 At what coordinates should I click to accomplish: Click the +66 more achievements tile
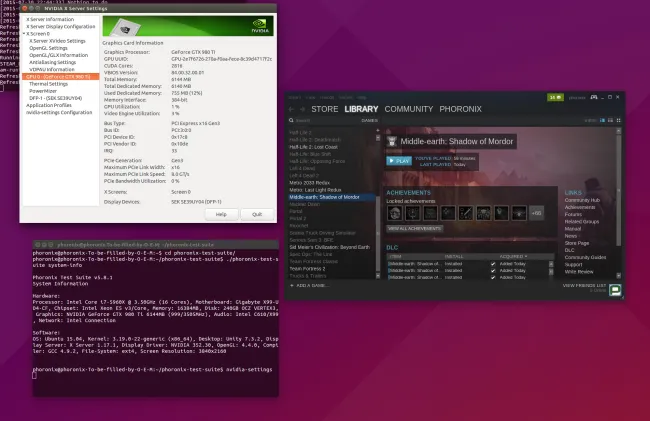[536, 213]
